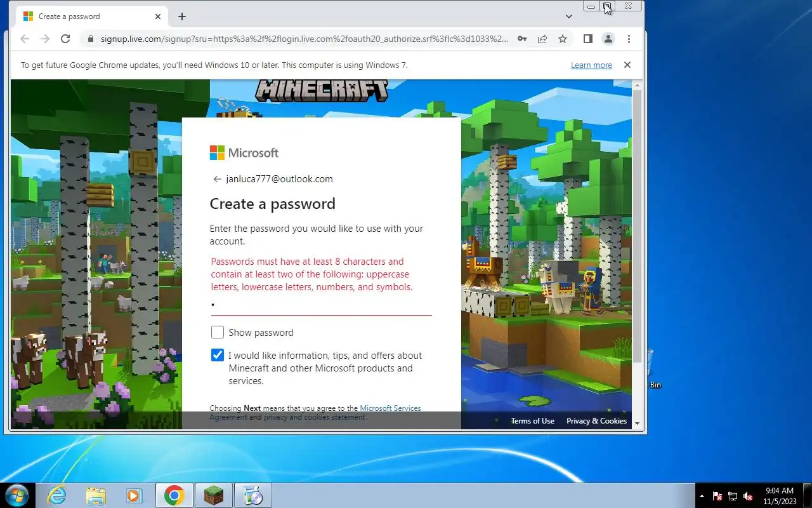Viewport: 812px width, 508px height.
Task: Expand the tab search chevron
Action: pos(569,17)
